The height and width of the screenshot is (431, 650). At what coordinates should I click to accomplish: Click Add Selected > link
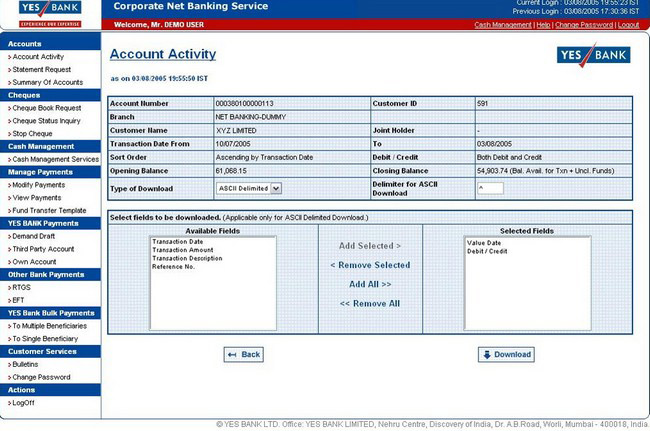tap(370, 246)
